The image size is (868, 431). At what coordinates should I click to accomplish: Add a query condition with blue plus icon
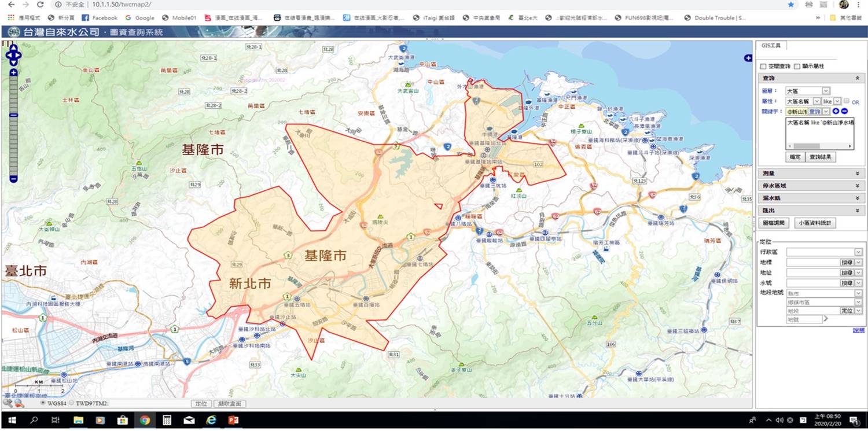[x=836, y=111]
